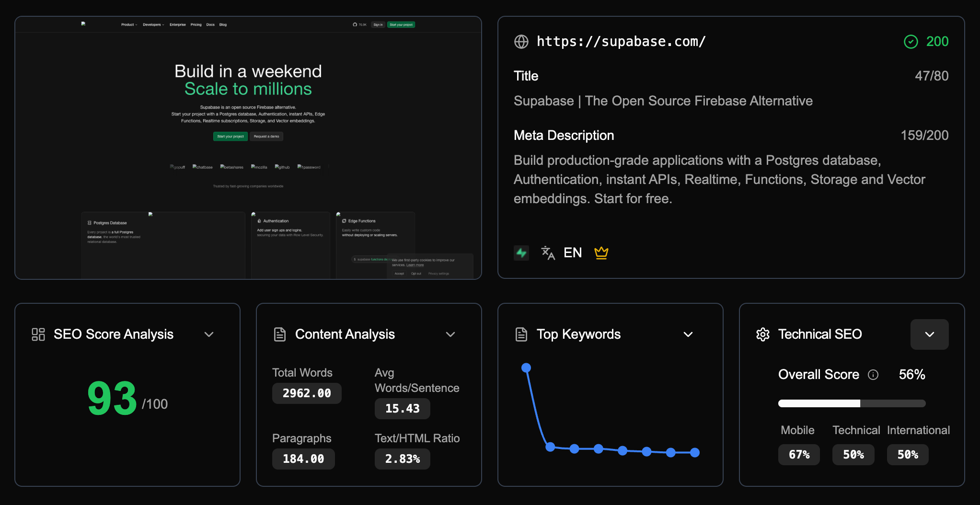Click header Start your project button

[401, 24]
